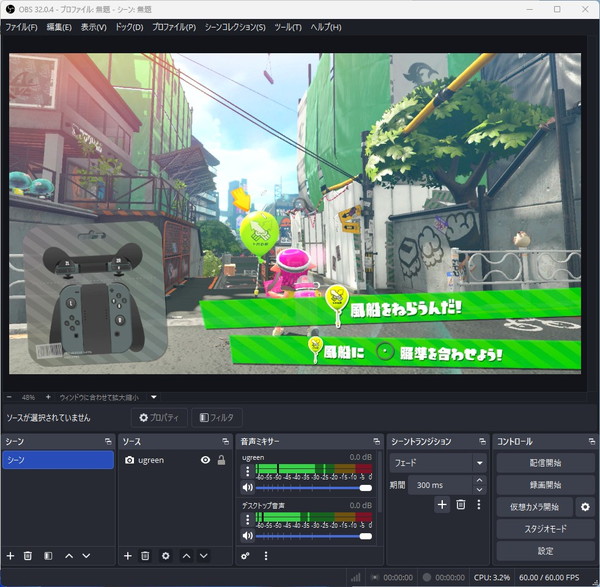Move the scene up with arrow icon
The image size is (600, 587).
68,555
